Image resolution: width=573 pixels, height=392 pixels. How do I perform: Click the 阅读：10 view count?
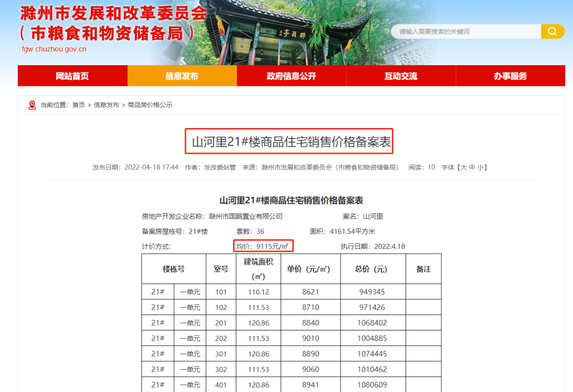pyautogui.click(x=422, y=167)
